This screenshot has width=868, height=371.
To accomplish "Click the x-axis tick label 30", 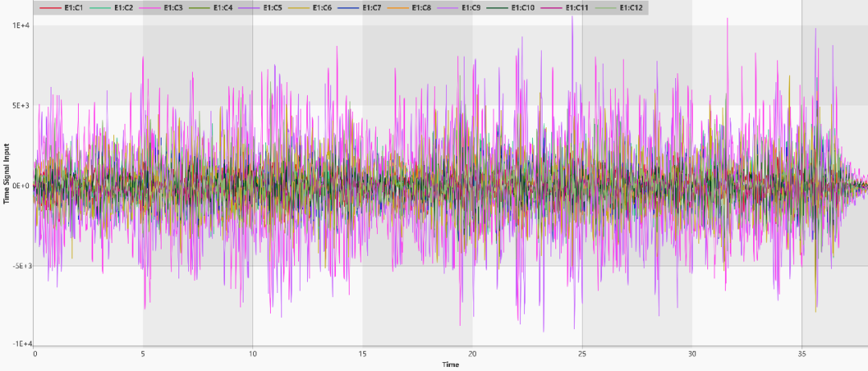I will [x=692, y=353].
